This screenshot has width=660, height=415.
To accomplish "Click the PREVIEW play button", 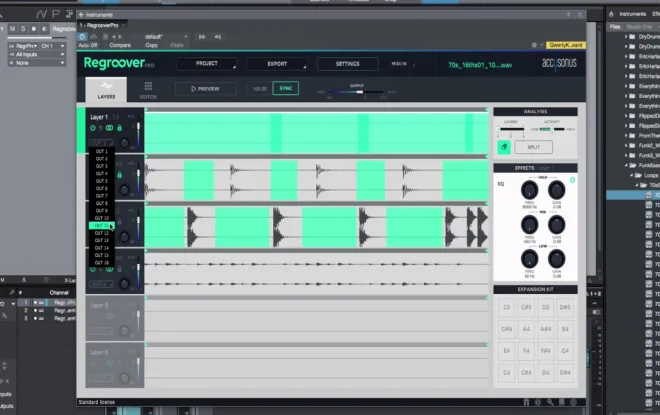I will click(x=205, y=89).
